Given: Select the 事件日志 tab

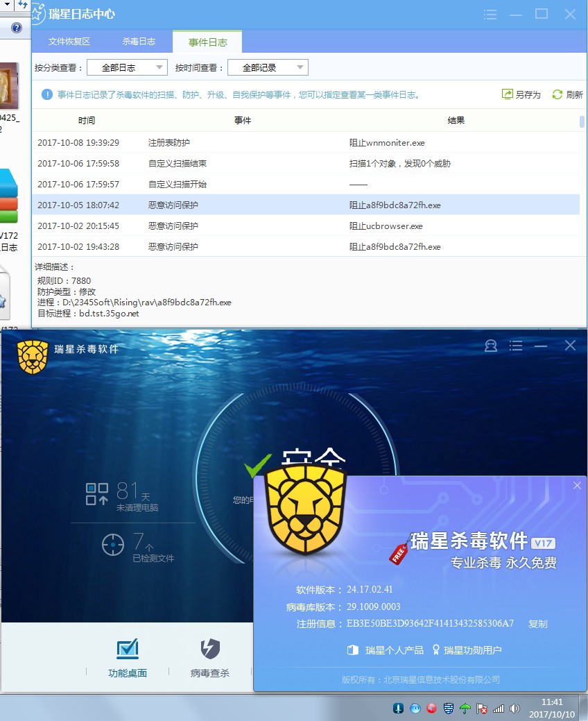Looking at the screenshot, I should coord(207,42).
